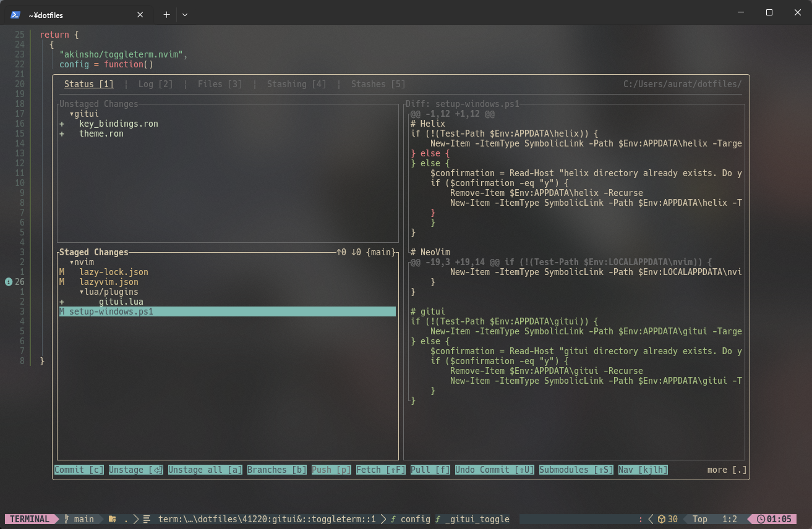The height and width of the screenshot is (529, 812).
Task: Click the Staged Changes panel title
Action: (x=94, y=252)
